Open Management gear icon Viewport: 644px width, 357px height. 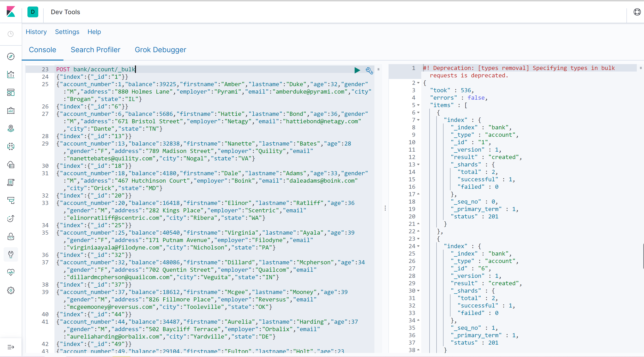pos(11,290)
